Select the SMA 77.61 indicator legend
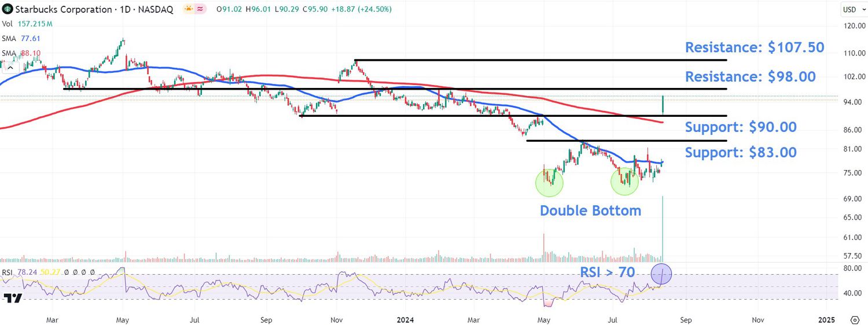The height and width of the screenshot is (325, 868). click(23, 38)
